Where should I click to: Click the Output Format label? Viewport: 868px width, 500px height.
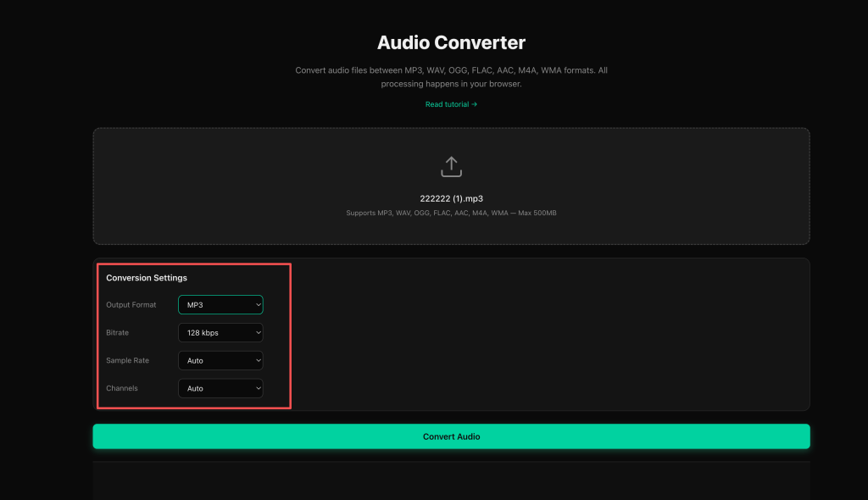(131, 304)
